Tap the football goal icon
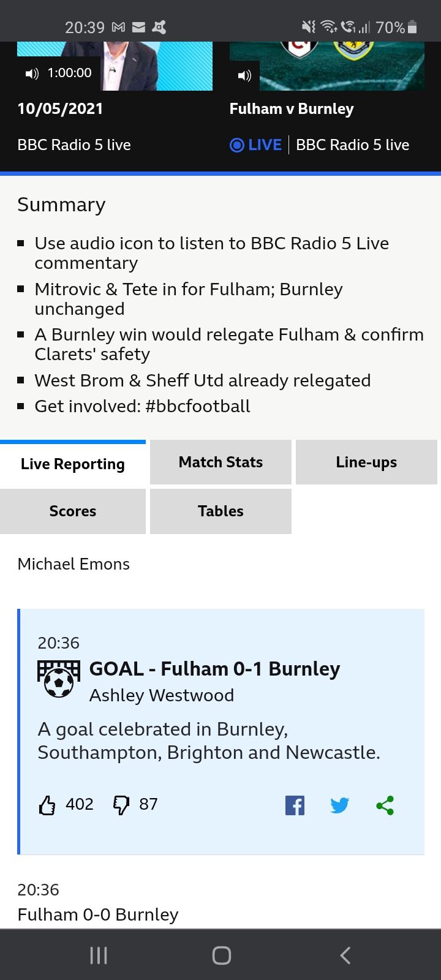The image size is (441, 980). click(x=59, y=679)
